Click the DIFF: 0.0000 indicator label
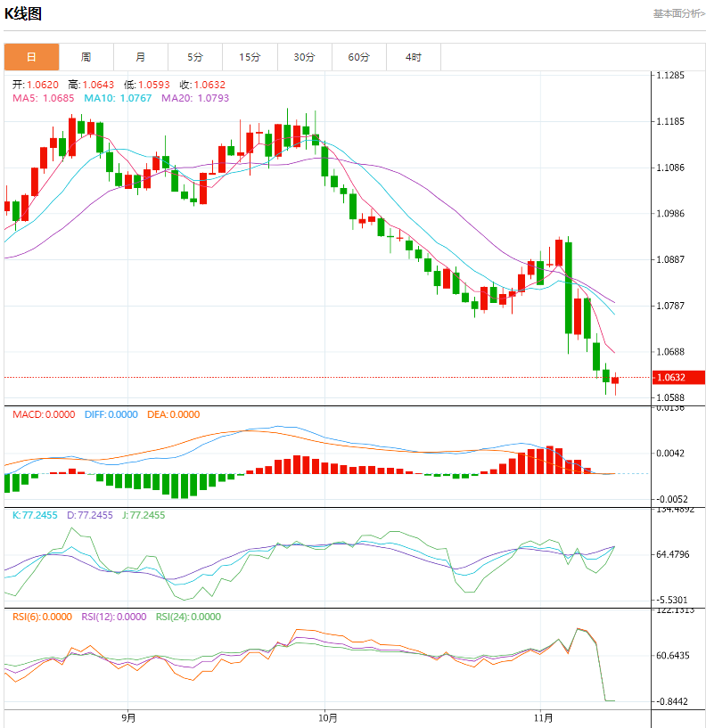Image resolution: width=706 pixels, height=728 pixels. 111,414
